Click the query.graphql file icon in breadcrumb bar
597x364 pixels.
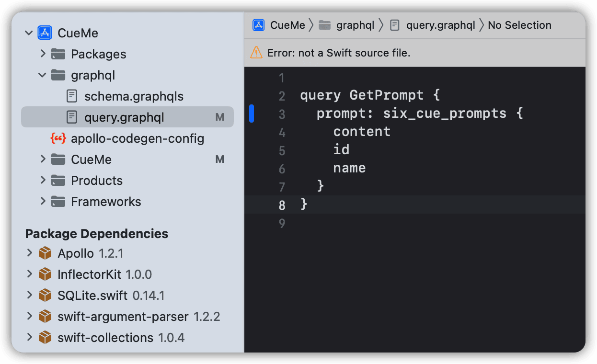point(395,25)
